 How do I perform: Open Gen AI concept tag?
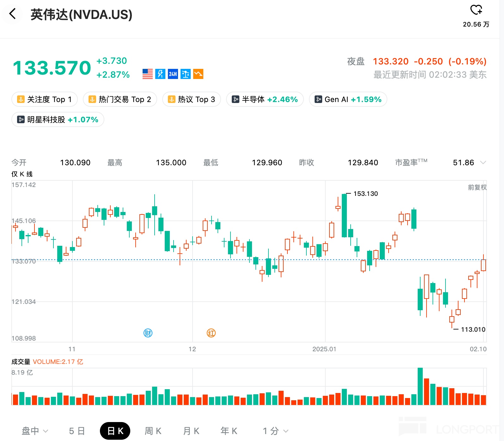[348, 100]
